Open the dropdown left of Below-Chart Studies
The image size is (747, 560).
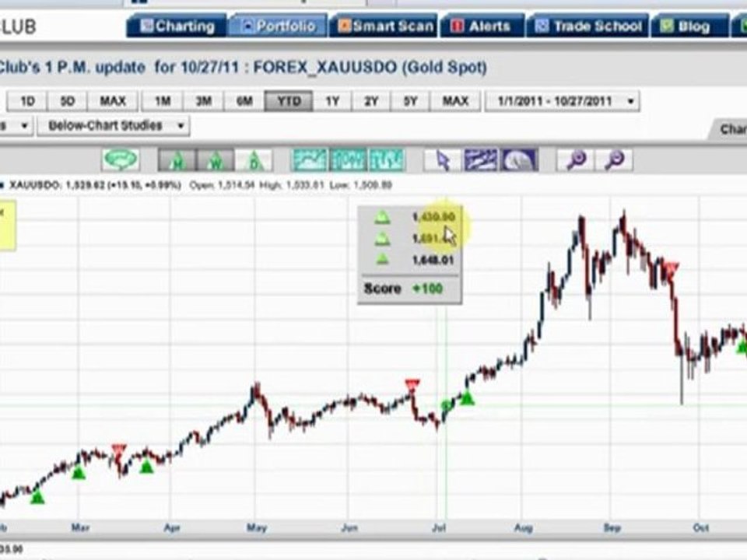pyautogui.click(x=16, y=126)
